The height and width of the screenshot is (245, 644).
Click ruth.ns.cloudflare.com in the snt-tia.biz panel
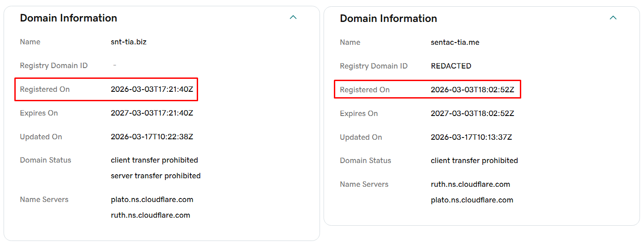pos(150,215)
